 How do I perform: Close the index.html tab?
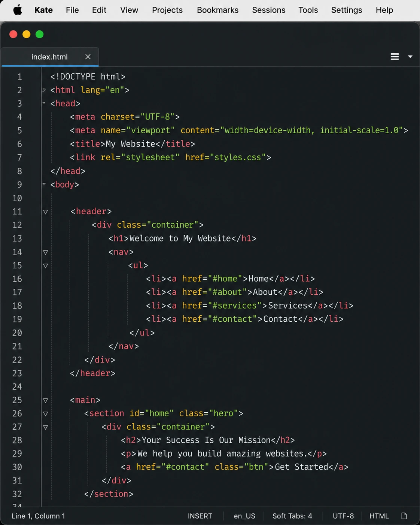click(x=88, y=57)
